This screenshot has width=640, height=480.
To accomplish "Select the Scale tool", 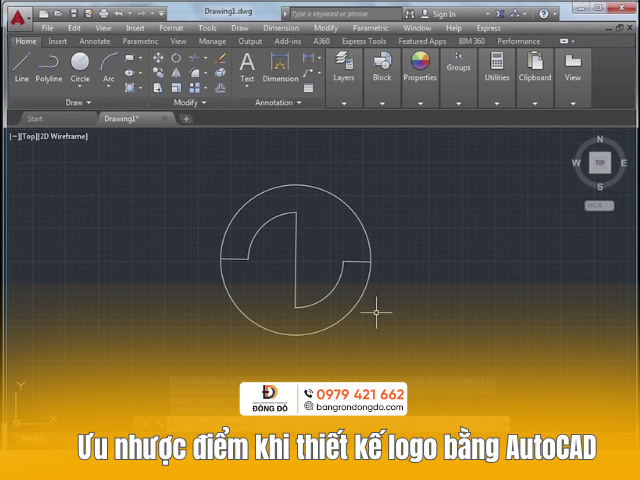I will (176, 87).
